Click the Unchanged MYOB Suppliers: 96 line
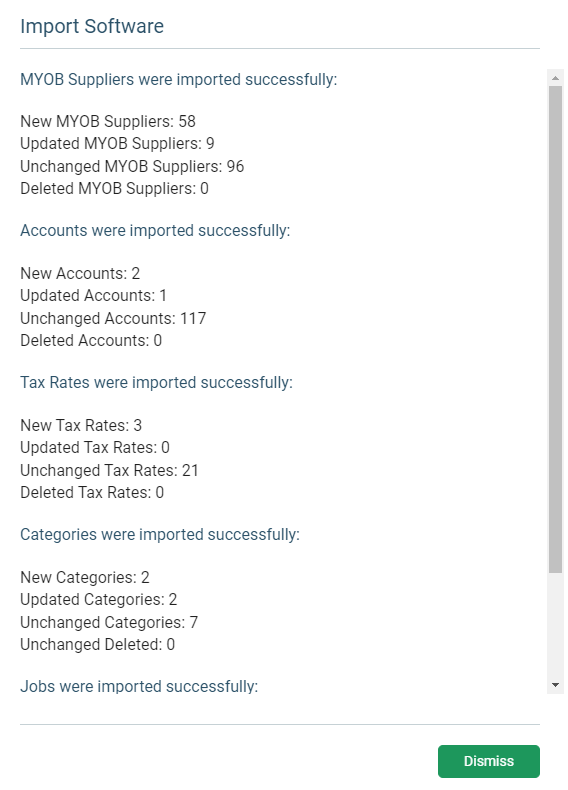This screenshot has width=568, height=790. pyautogui.click(x=132, y=166)
